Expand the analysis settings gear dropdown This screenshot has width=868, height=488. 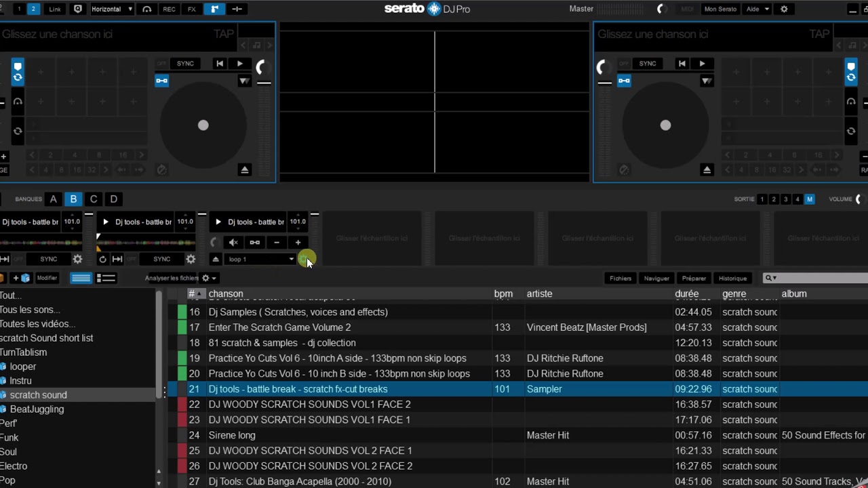click(209, 278)
